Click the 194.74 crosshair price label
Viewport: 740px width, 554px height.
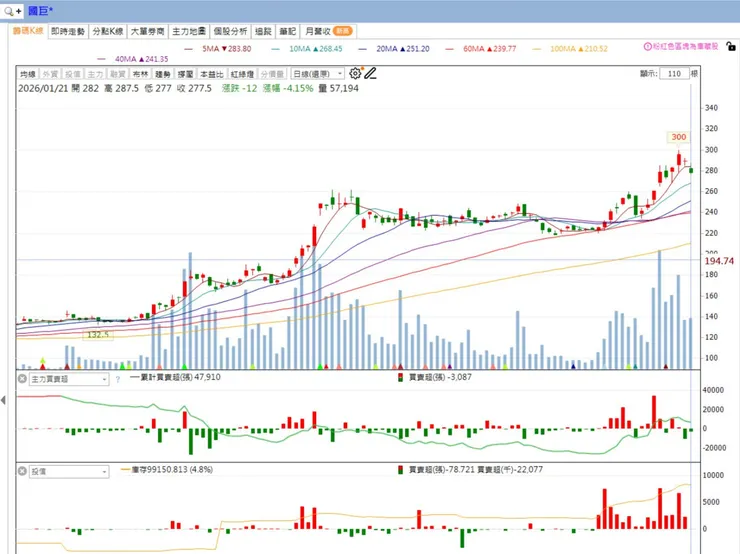click(x=719, y=260)
